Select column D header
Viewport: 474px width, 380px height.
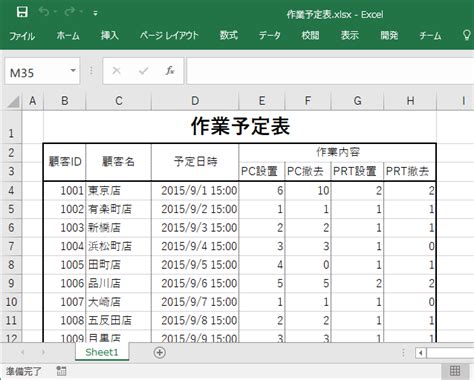tap(195, 101)
